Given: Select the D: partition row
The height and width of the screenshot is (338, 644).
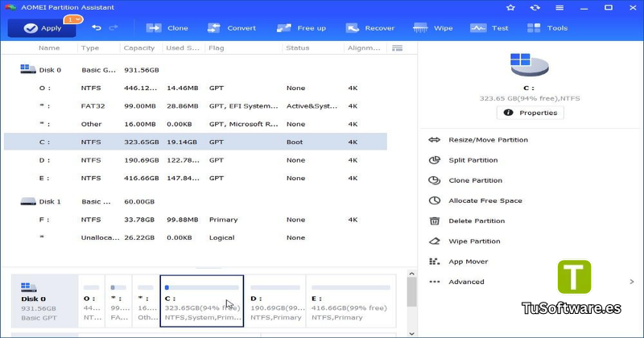Looking at the screenshot, I should pyautogui.click(x=196, y=160).
